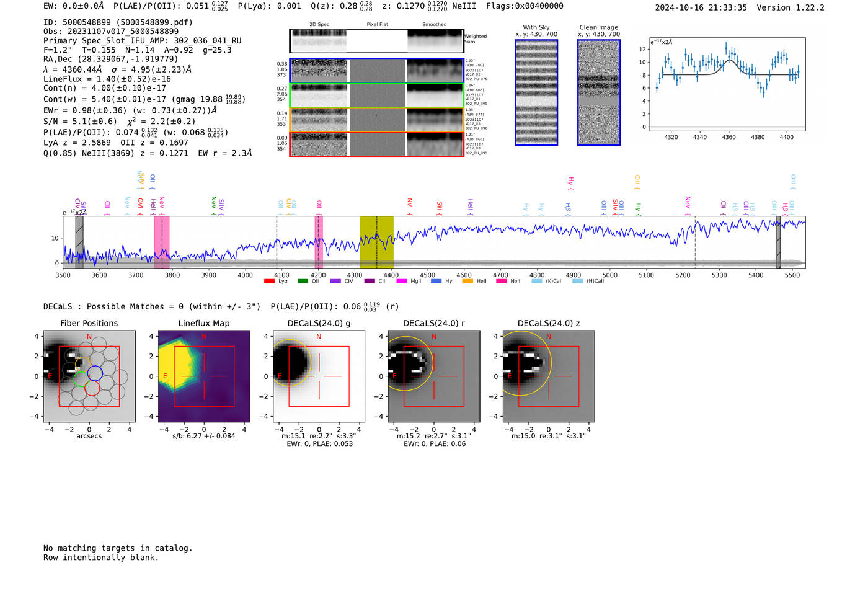Image resolution: width=868 pixels, height=591 pixels.
Task: Click the Flags:0x00400000 header text
Action: 525,6
